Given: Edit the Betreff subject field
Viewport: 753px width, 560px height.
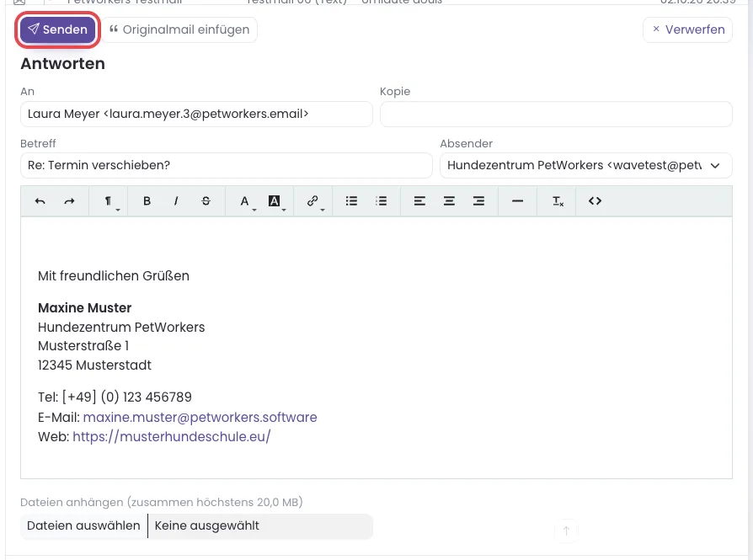Looking at the screenshot, I should [227, 165].
